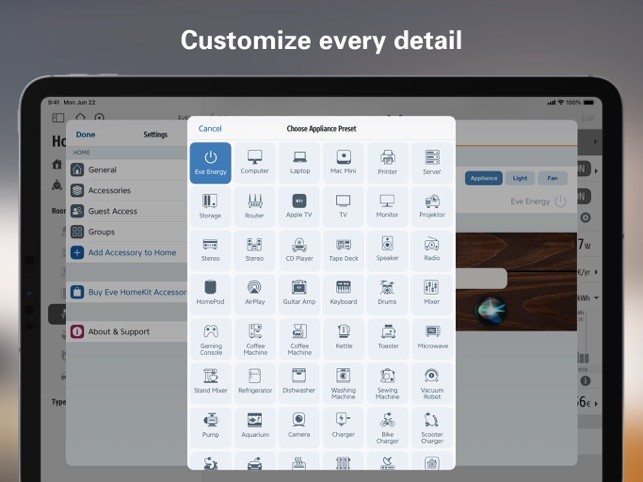Choose the Mac Mini appliance preset
This screenshot has height=482, width=643.
coord(343,163)
